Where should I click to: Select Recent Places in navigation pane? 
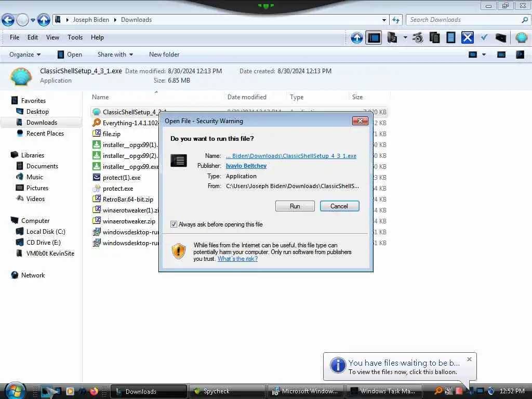pyautogui.click(x=45, y=134)
